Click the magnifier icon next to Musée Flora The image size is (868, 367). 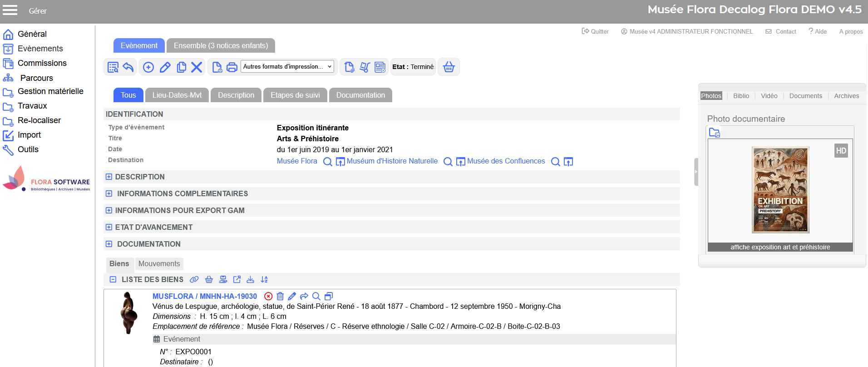click(327, 162)
